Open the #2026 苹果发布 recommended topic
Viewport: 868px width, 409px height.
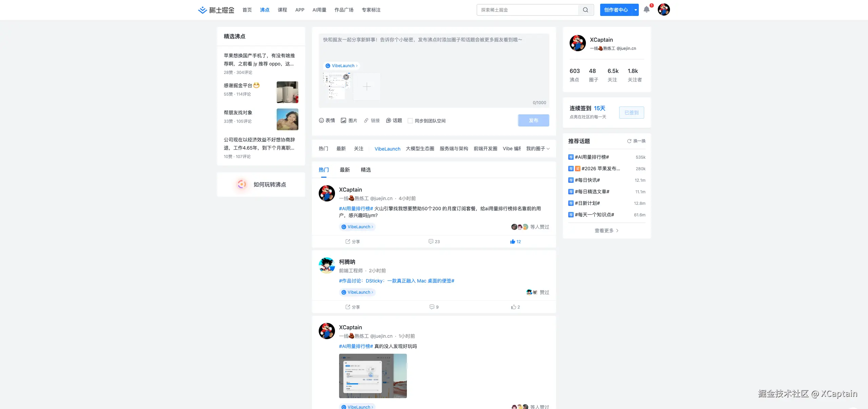(x=601, y=169)
